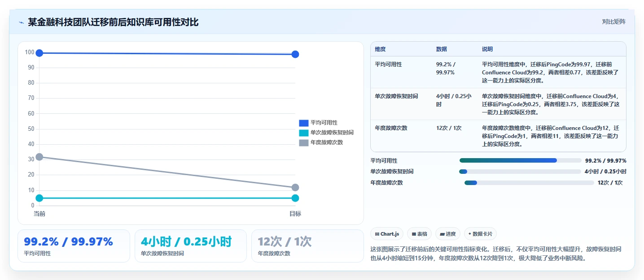Click the 99.2% / 99.97% value beside progress bar
This screenshot has height=280, width=644.
click(x=606, y=160)
